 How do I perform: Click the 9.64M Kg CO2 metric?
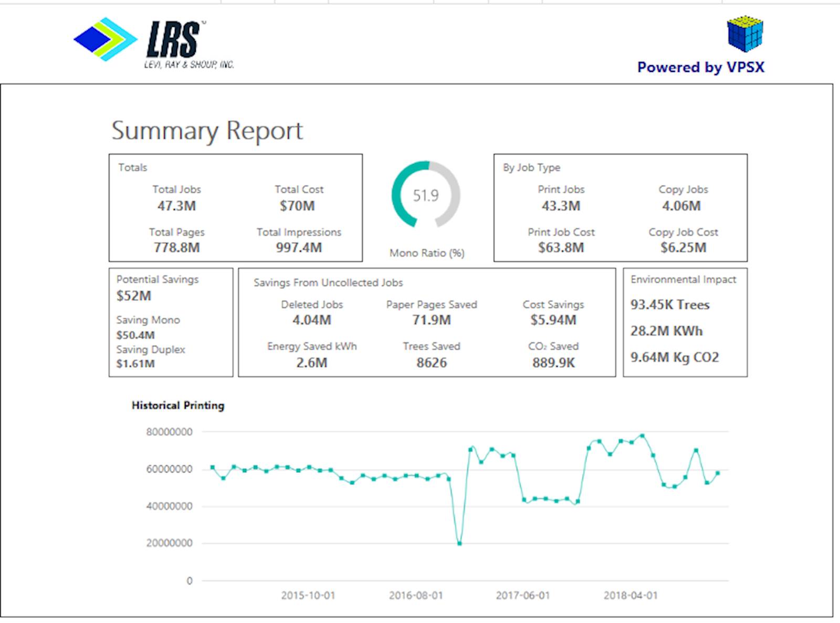(x=674, y=357)
